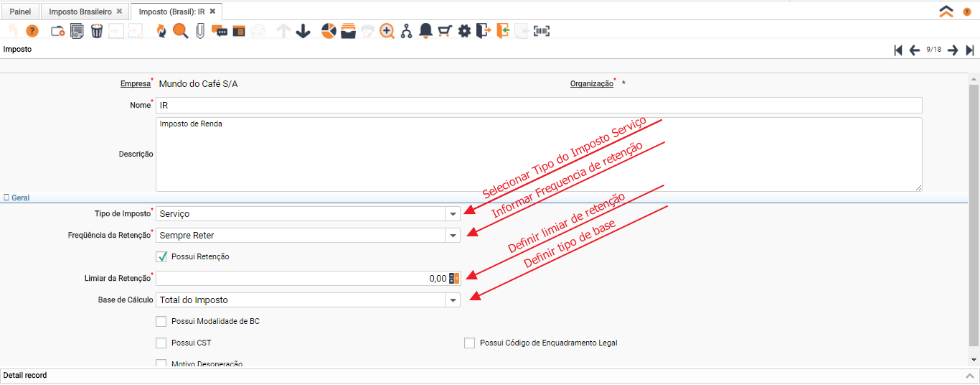Refresh the record data
The image size is (980, 385).
[161, 31]
